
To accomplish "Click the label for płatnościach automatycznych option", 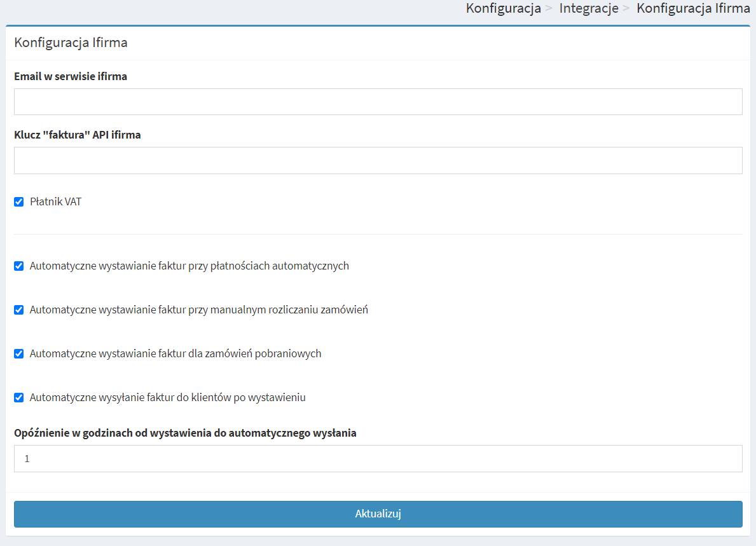I will (x=189, y=266).
